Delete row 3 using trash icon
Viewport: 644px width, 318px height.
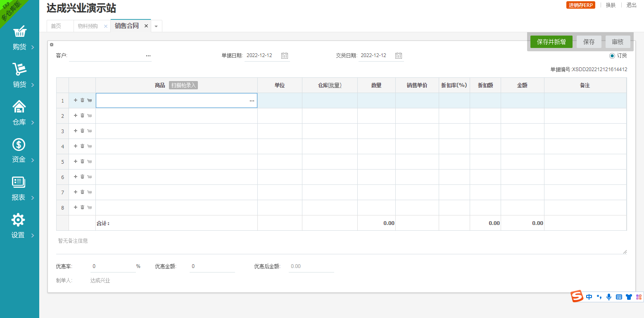82,131
